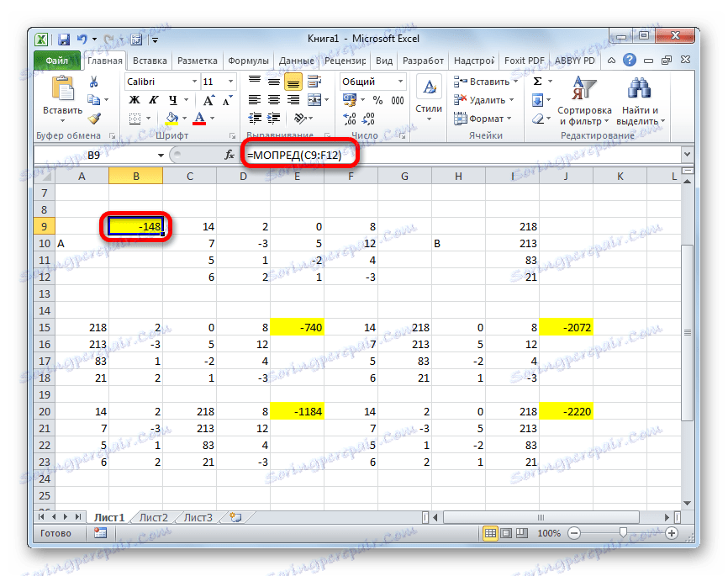Toggle Bold (Ж) formatting
Image resolution: width=728 pixels, height=576 pixels.
pyautogui.click(x=135, y=100)
